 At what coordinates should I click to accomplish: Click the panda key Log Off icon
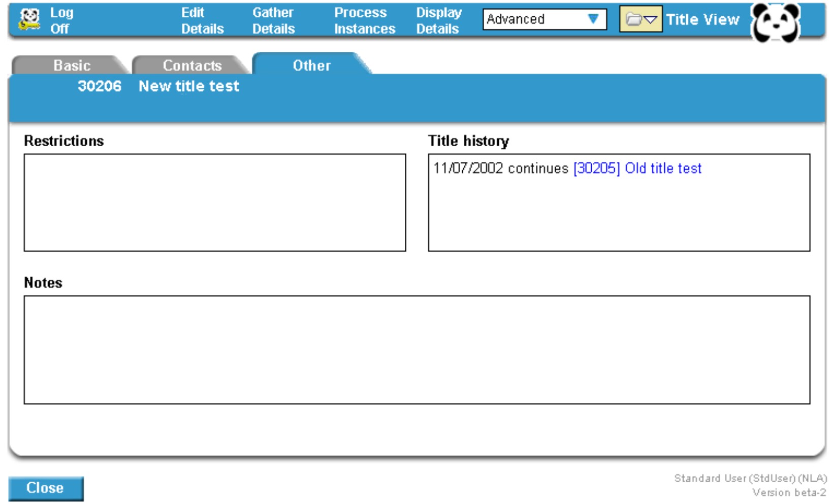tap(29, 19)
